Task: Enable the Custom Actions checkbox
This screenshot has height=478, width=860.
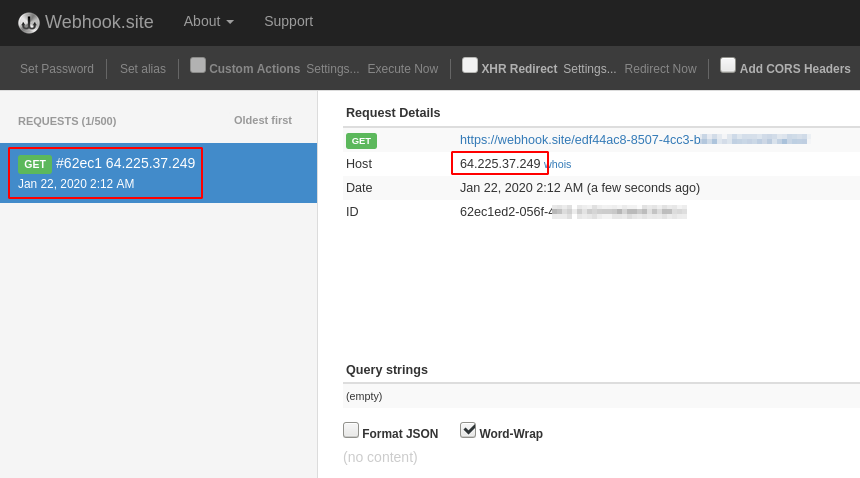Action: 198,65
